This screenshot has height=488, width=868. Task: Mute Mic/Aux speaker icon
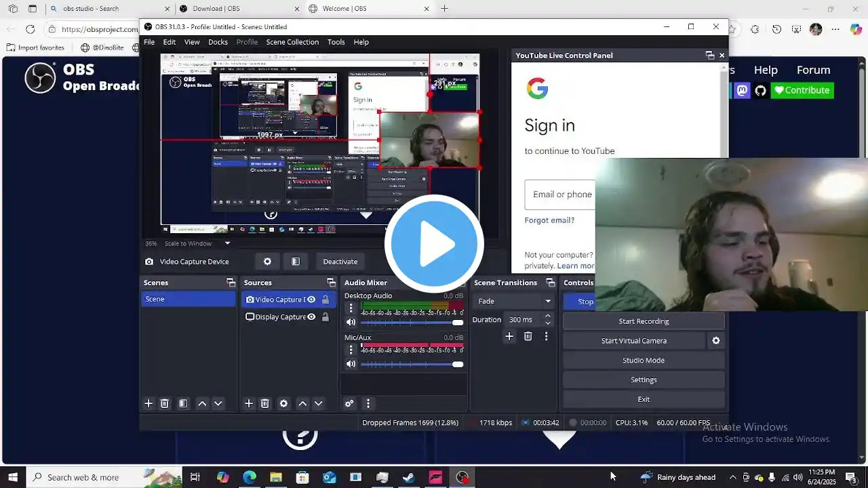tap(351, 364)
